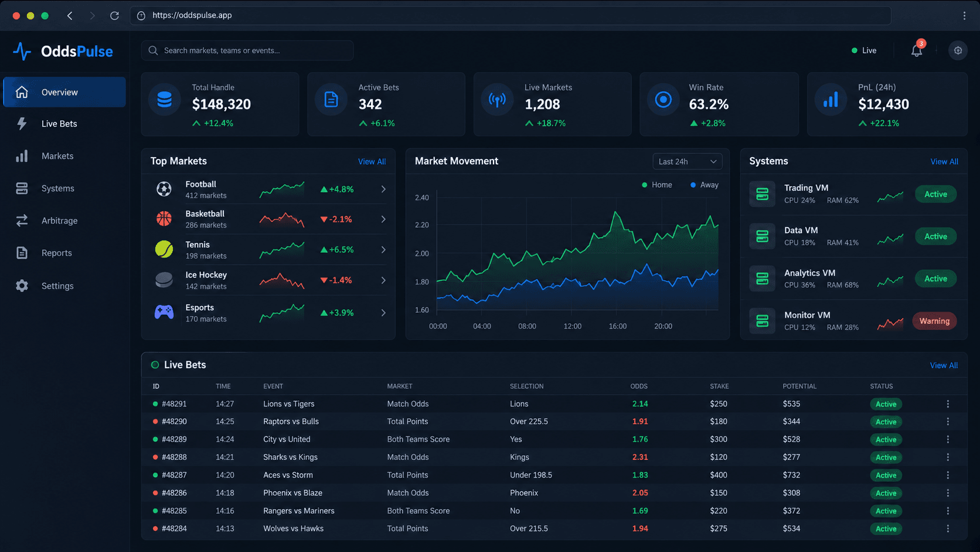Click View All in Systems panel
Image resolution: width=980 pixels, height=552 pixels.
point(944,161)
